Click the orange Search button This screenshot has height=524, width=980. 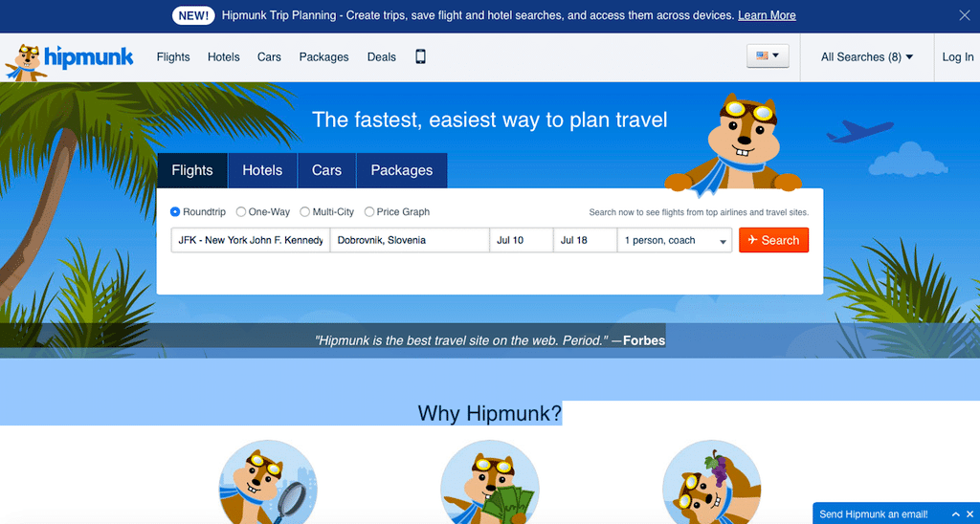773,240
